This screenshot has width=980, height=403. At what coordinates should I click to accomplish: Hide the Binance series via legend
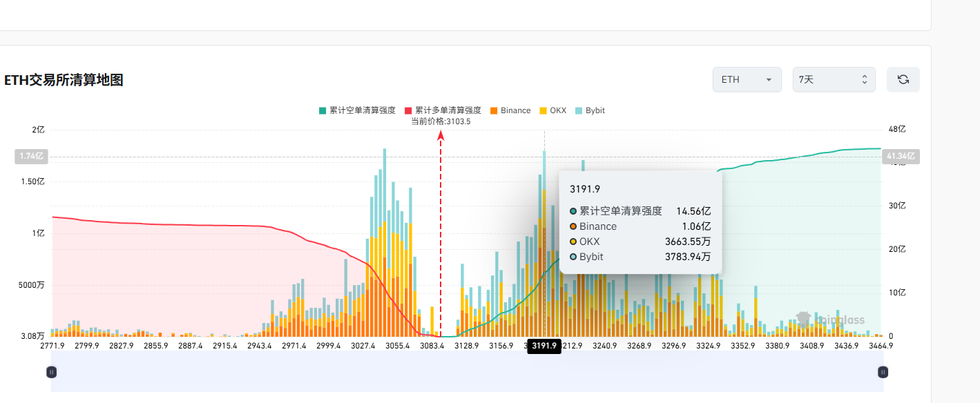[x=510, y=110]
